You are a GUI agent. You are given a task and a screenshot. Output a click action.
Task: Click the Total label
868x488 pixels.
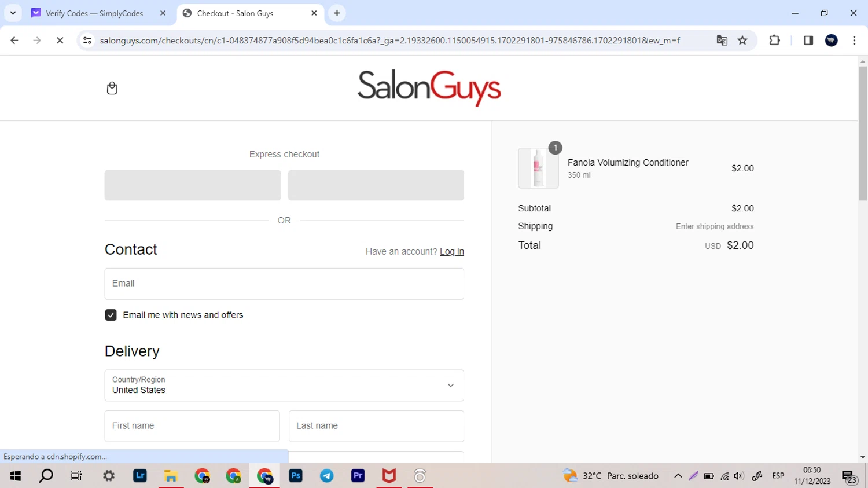point(529,245)
